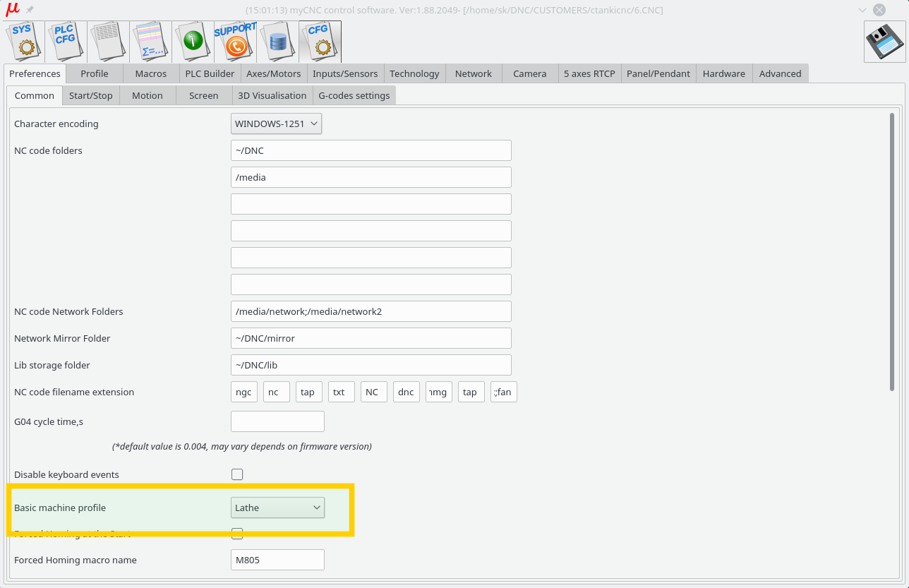909x588 pixels.
Task: Open Character encoding WINDOWS-1251 dropdown
Action: (276, 124)
